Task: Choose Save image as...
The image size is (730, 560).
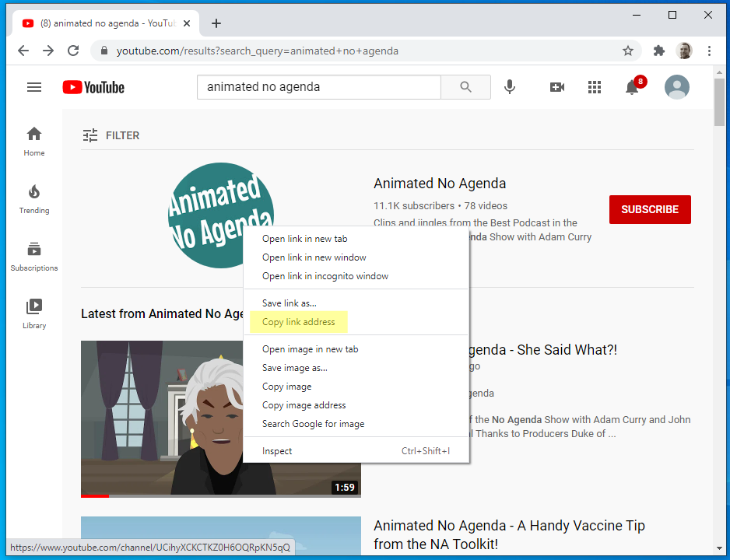Action: pos(356,367)
